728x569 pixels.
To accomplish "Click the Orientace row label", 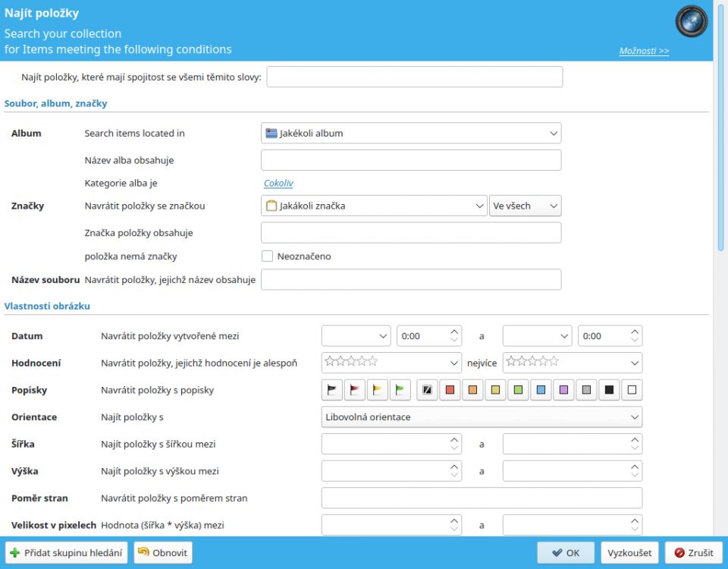I will tap(34, 417).
